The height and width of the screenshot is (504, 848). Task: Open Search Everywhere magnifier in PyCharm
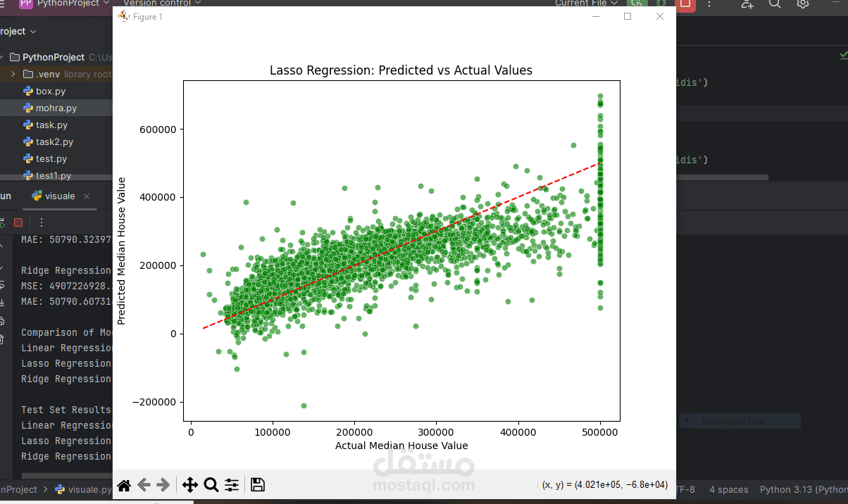coord(775,4)
